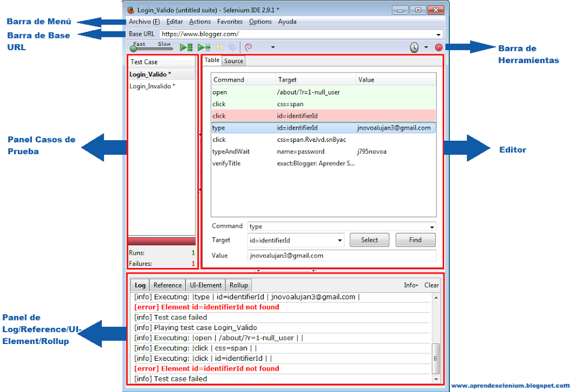
Task: Open the Reference tab
Action: tap(168, 285)
